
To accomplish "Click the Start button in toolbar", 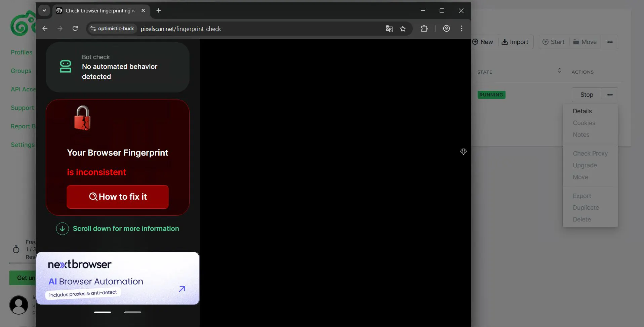I will pyautogui.click(x=554, y=42).
